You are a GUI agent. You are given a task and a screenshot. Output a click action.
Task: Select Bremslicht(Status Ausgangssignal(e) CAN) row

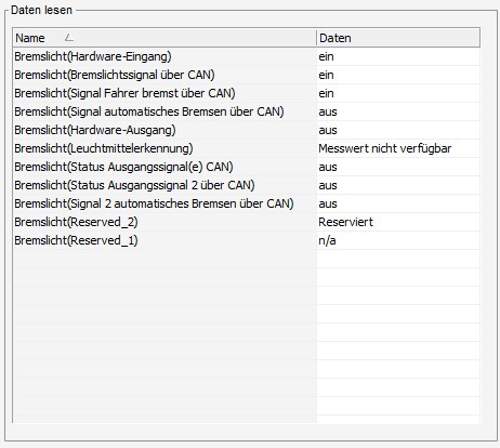click(246, 167)
